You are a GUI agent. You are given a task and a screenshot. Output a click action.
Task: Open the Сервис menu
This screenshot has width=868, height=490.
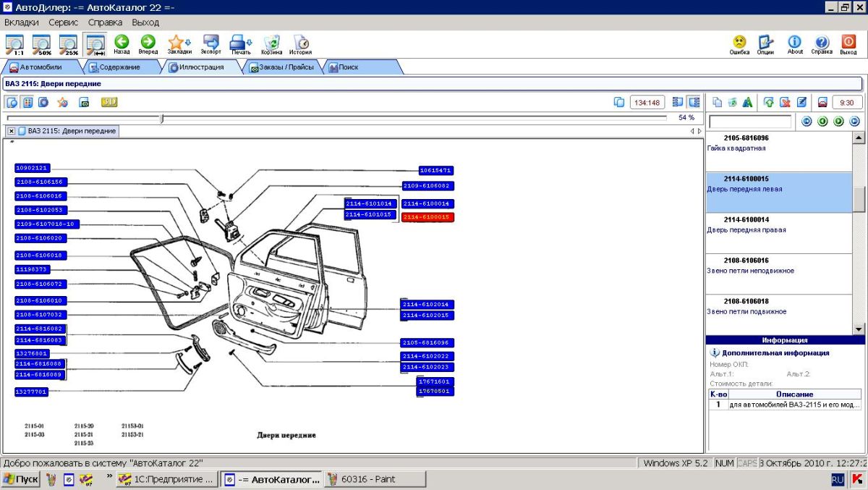[64, 22]
